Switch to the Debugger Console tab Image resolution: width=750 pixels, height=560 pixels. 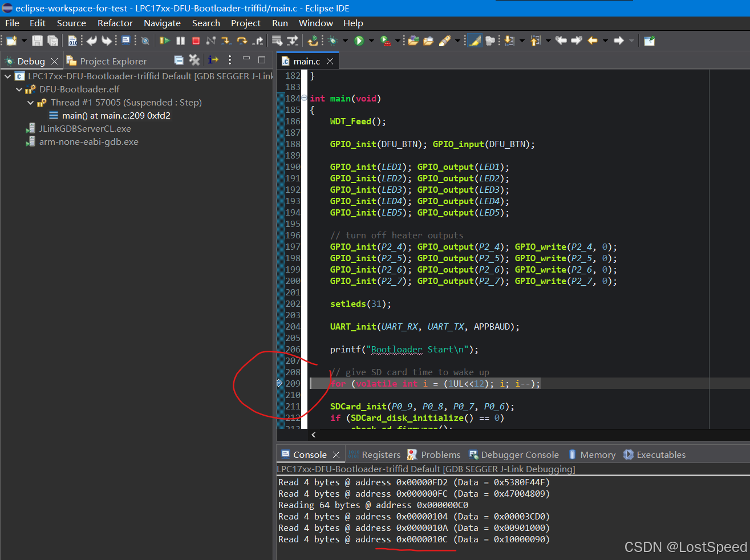514,455
